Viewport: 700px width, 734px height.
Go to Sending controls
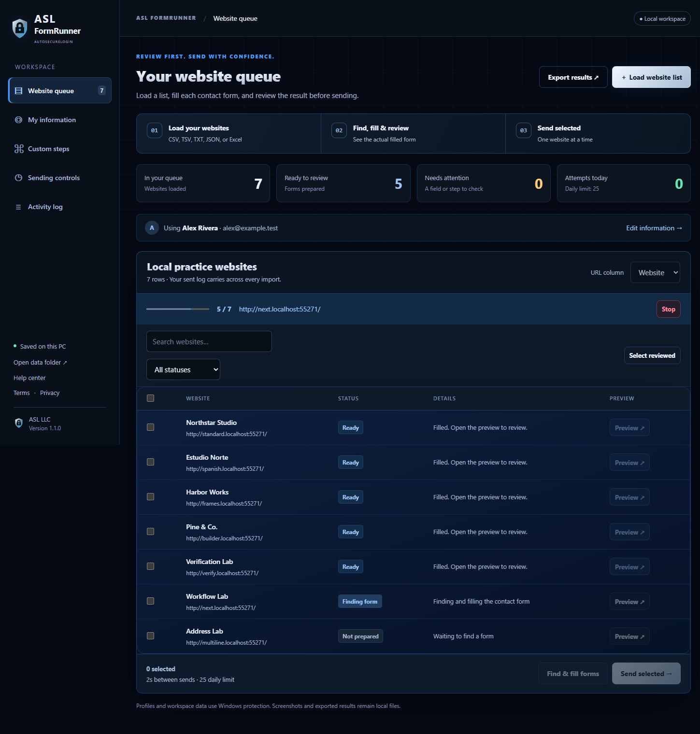click(60, 178)
